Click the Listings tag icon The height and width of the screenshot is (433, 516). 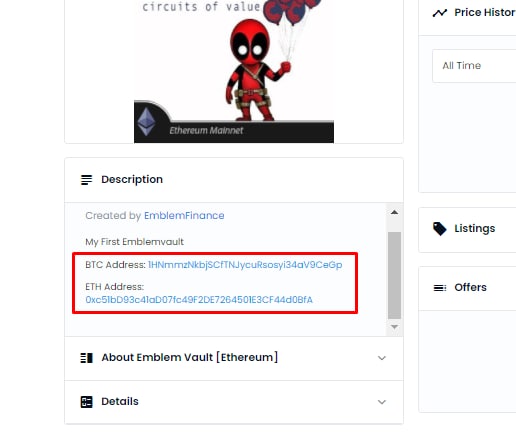(x=439, y=229)
